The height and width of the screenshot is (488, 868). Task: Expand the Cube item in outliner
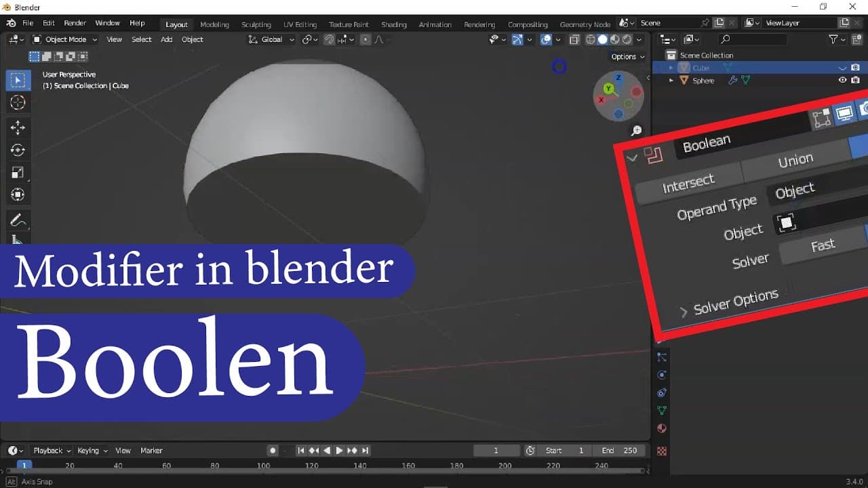click(x=672, y=68)
